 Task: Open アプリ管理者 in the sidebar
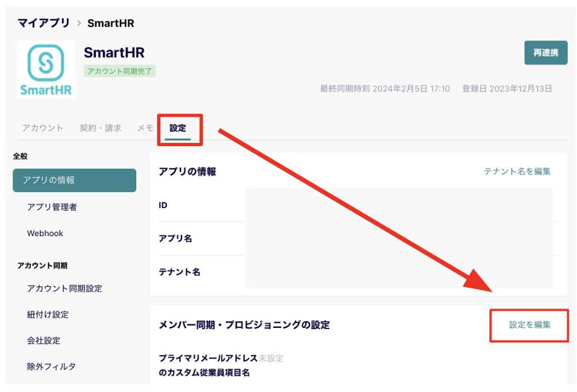pos(52,207)
